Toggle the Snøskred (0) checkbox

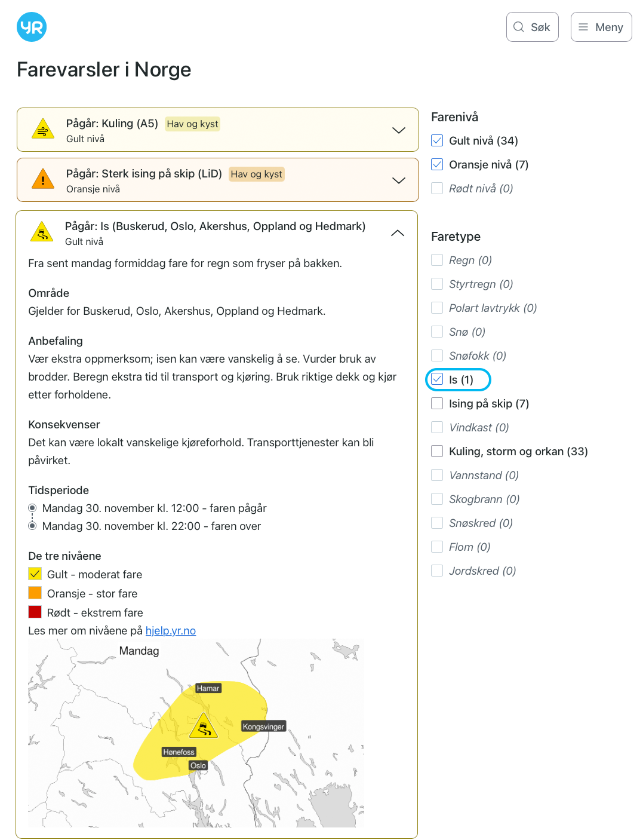coord(437,523)
